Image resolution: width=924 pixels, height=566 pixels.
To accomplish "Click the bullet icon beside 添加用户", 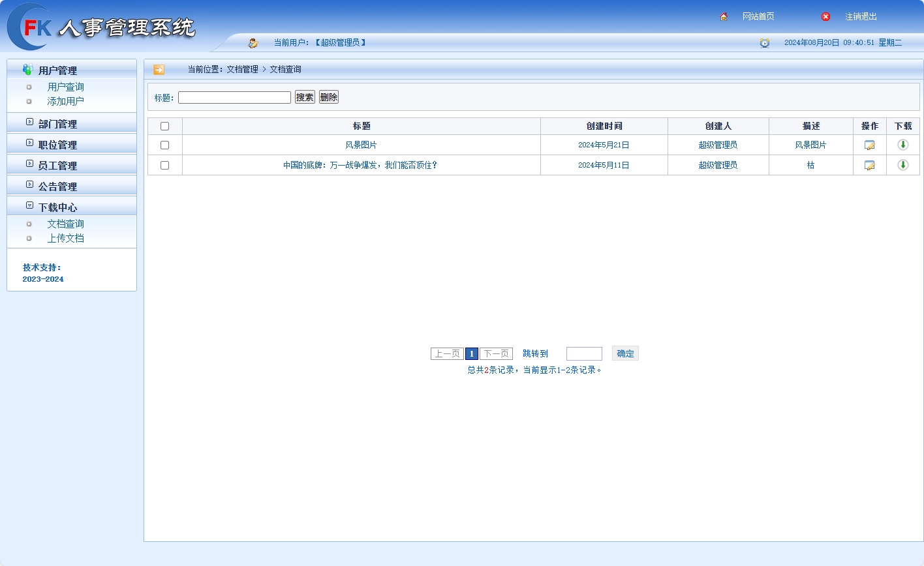I will 29,101.
